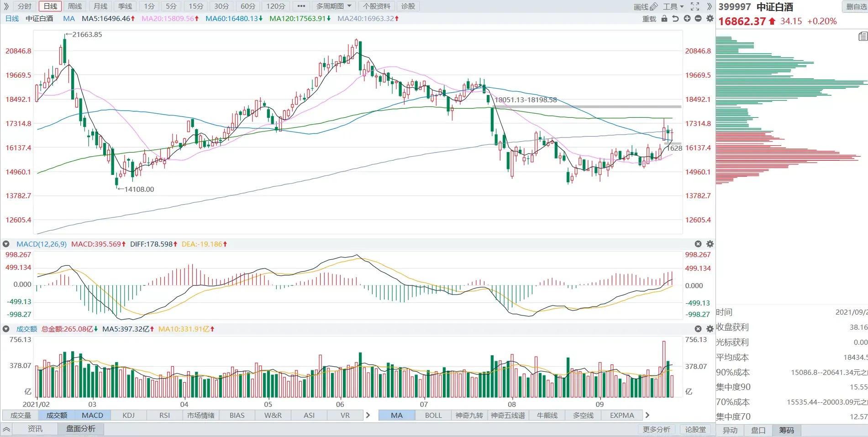
Task: Open 个股资料 stock info
Action: click(x=377, y=6)
